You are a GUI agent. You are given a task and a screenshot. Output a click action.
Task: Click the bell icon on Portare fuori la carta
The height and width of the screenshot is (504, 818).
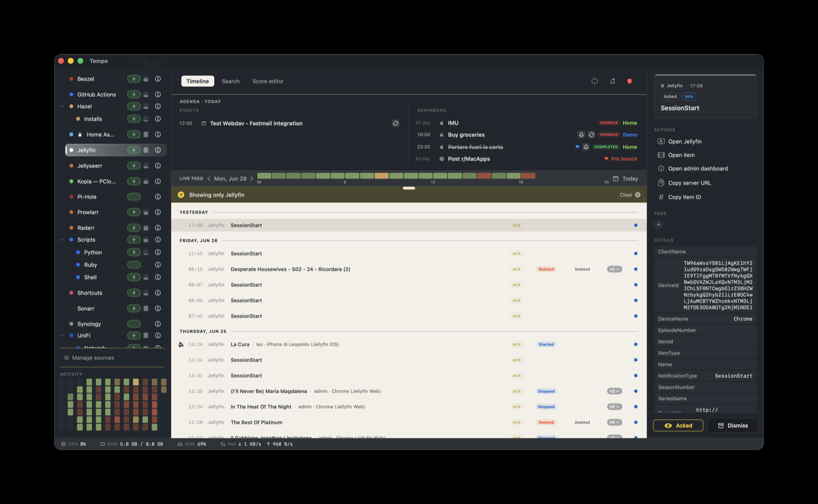click(586, 147)
